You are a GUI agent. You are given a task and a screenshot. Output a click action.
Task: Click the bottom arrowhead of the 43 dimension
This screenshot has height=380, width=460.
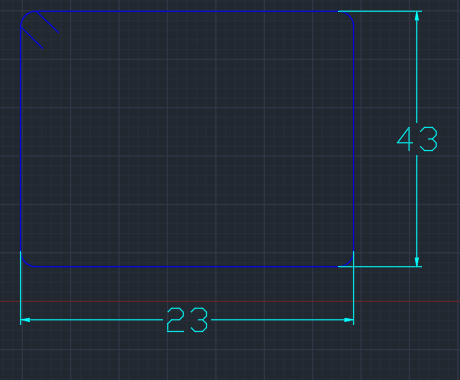click(x=417, y=262)
